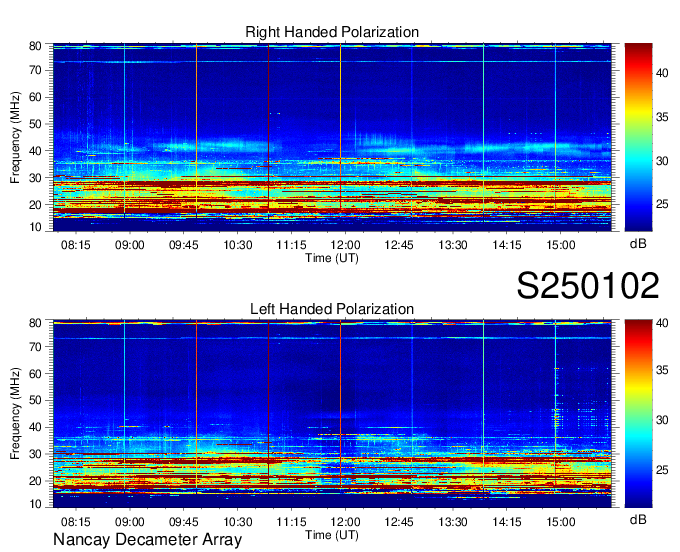Click the 30 value on the bottom color bar

(x=662, y=419)
